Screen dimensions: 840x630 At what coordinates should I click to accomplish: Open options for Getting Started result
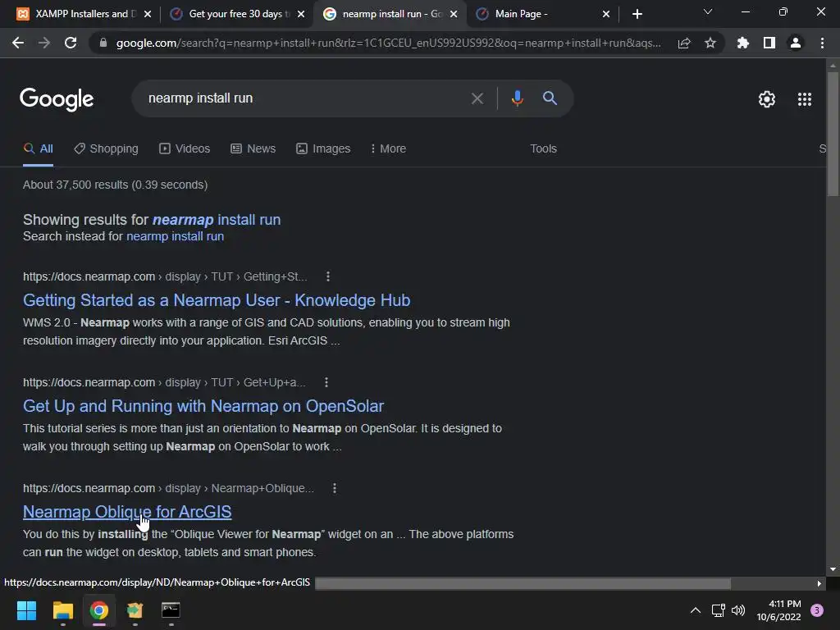tap(328, 276)
